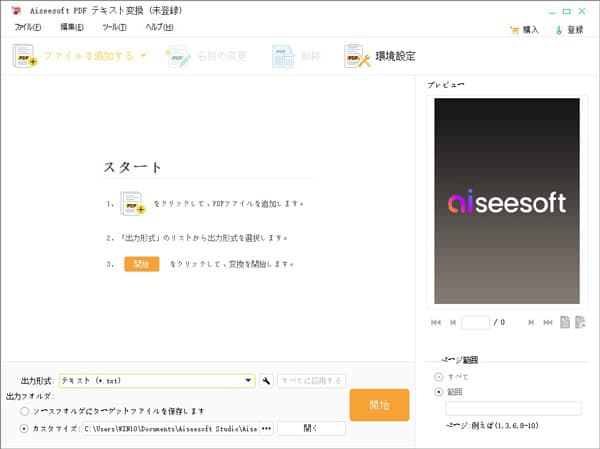Image resolution: width=600 pixels, height=449 pixels.
Task: Open the 編集(E) menu
Action: (72, 27)
